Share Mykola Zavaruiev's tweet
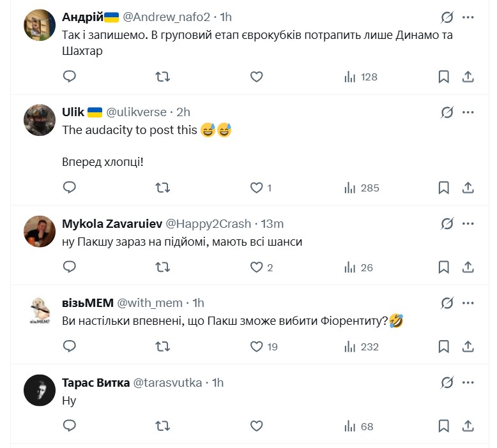This screenshot has height=448, width=497. (468, 267)
